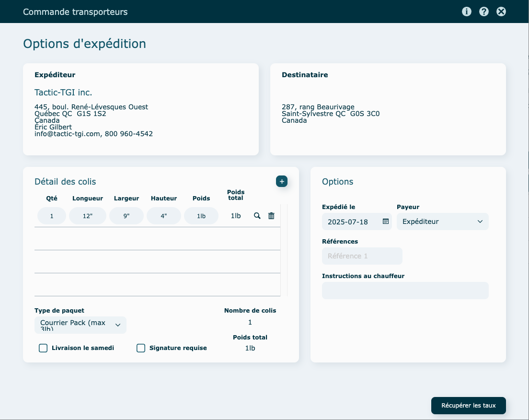This screenshot has width=529, height=420.
Task: Click the Référence 1 input field
Action: [x=362, y=256]
